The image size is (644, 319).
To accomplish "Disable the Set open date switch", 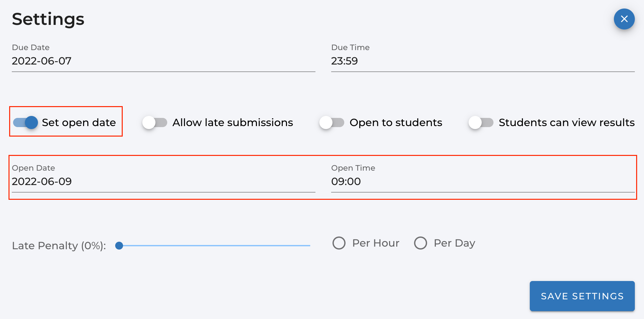I will coord(26,122).
